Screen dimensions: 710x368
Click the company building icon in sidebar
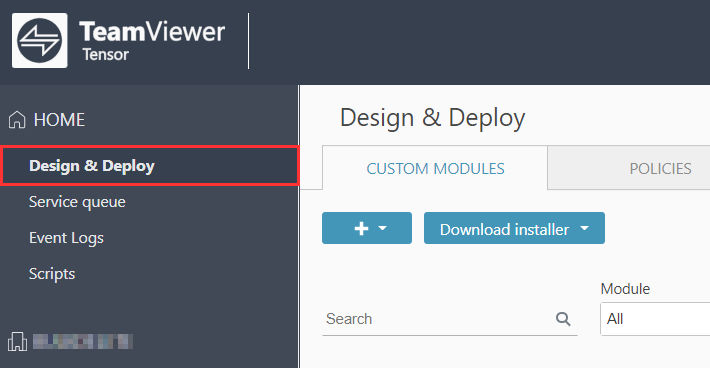click(x=17, y=342)
